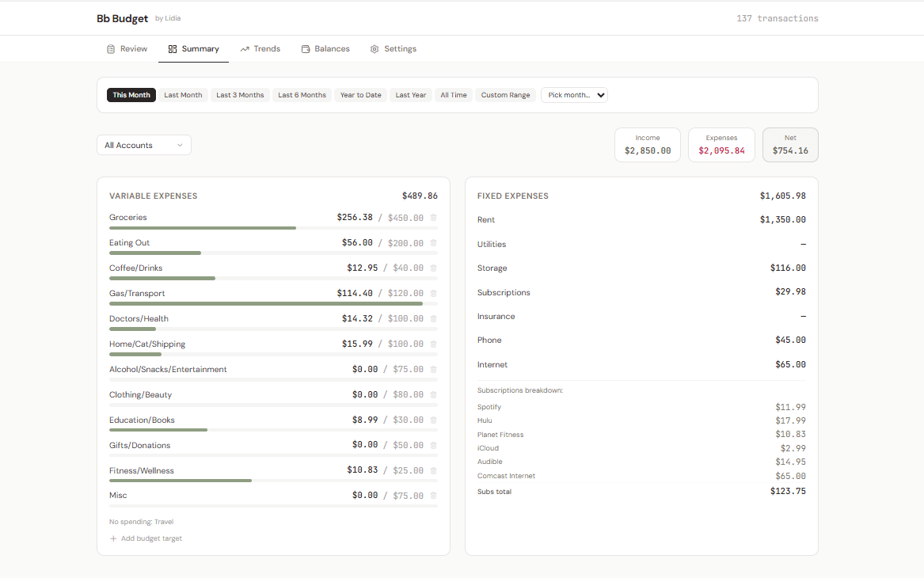Remove Coffee/Drinks budget using trash icon
This screenshot has height=578, width=924.
[433, 268]
